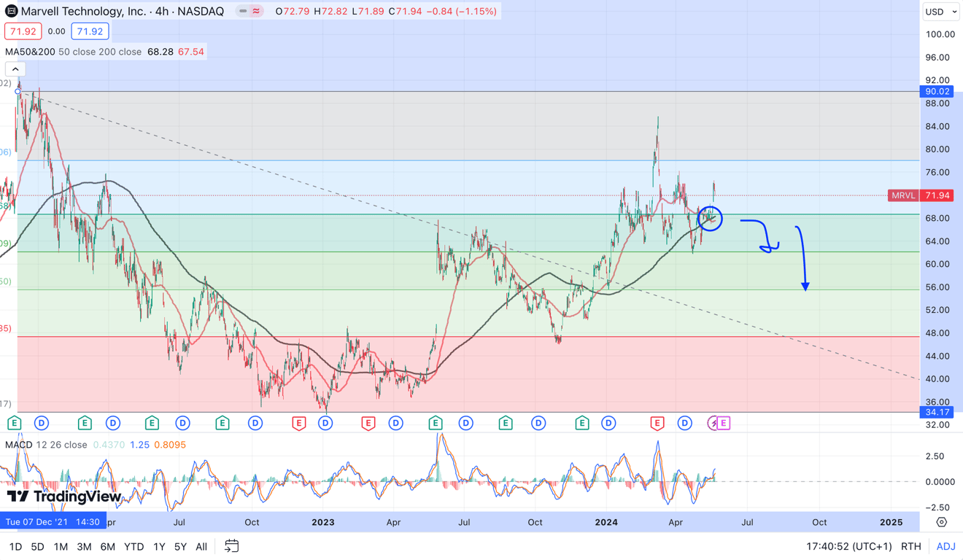Click the 0.00 spread value
The width and height of the screenshot is (963, 560).
coord(56,31)
